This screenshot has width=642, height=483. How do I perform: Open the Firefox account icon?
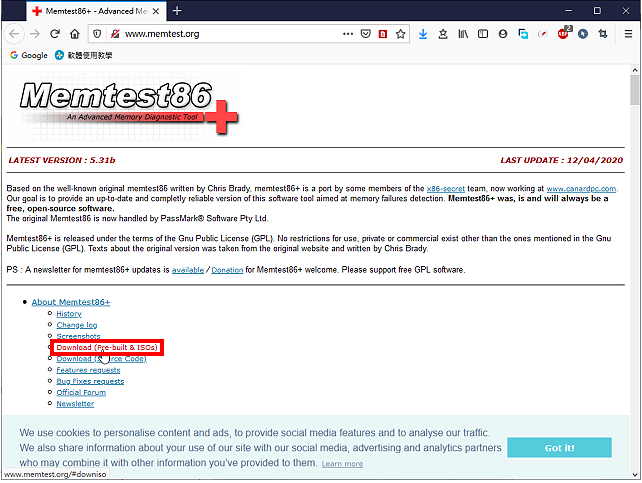(x=503, y=34)
